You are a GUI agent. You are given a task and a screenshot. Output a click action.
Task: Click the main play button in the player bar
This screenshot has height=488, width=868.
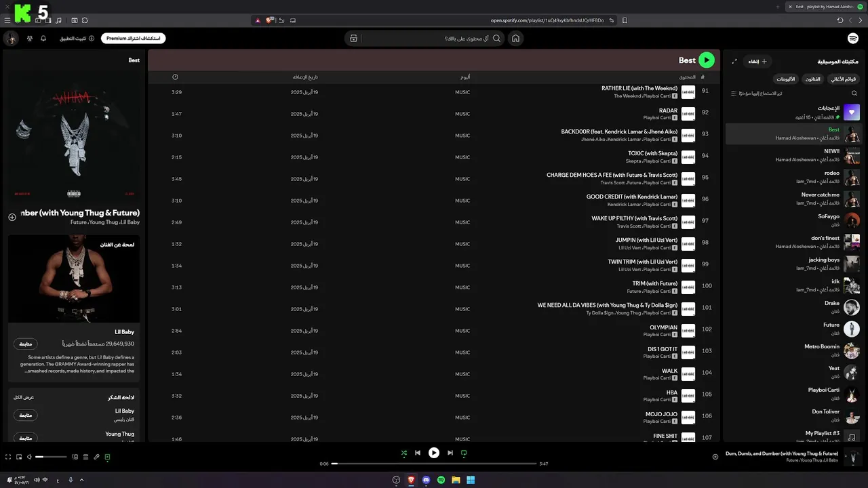pyautogui.click(x=434, y=453)
